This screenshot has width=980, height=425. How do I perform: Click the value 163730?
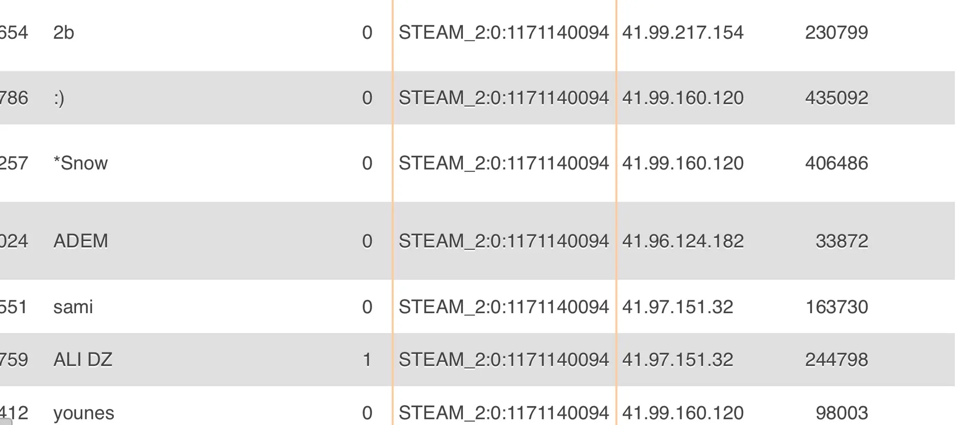836,307
